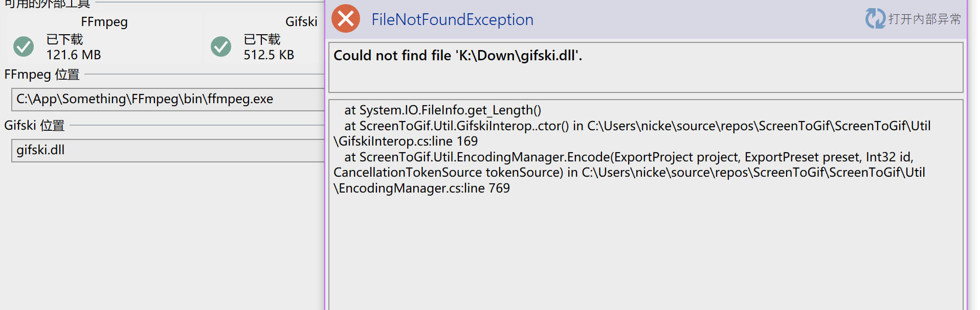Click the FFmpeg column header label
Image resolution: width=980 pixels, height=310 pixels.
[104, 22]
